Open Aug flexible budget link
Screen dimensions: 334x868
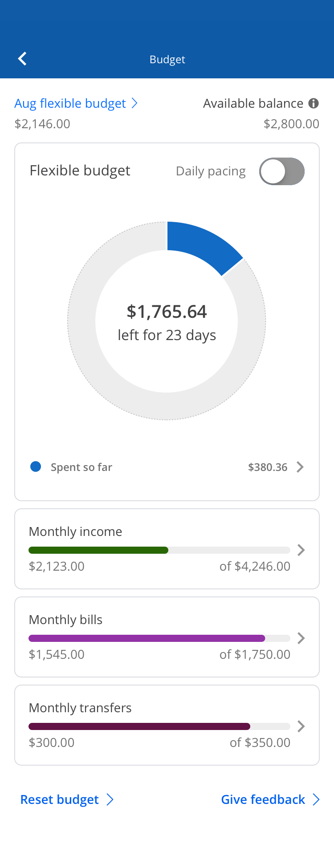pos(70,103)
